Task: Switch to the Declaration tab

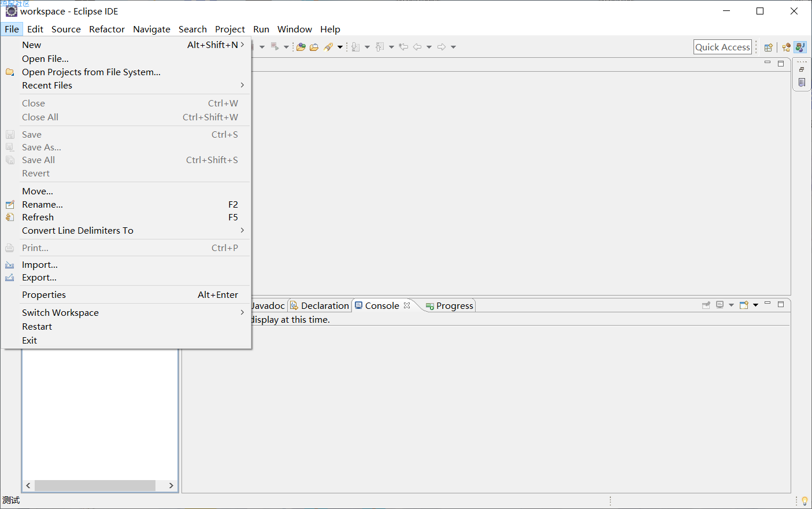Action: 320,305
